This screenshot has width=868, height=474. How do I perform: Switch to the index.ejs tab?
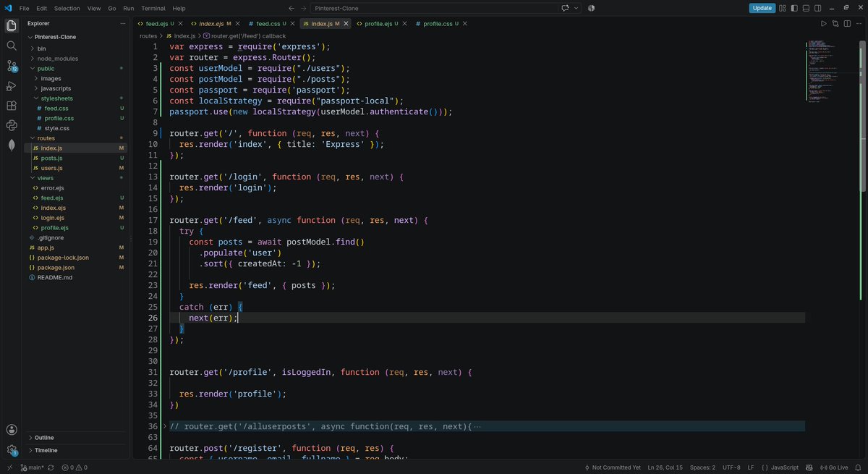coord(214,24)
